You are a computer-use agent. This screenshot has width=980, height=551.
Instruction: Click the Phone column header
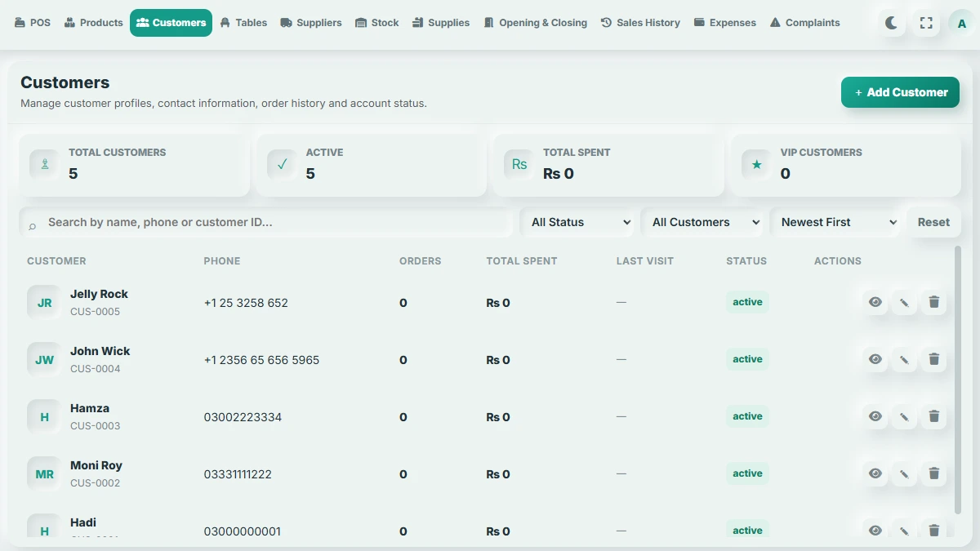(x=222, y=261)
